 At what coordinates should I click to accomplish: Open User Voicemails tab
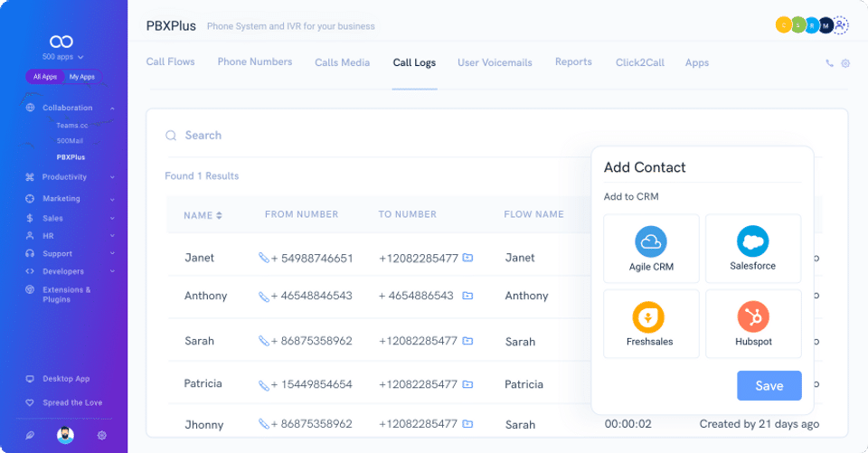[495, 62]
